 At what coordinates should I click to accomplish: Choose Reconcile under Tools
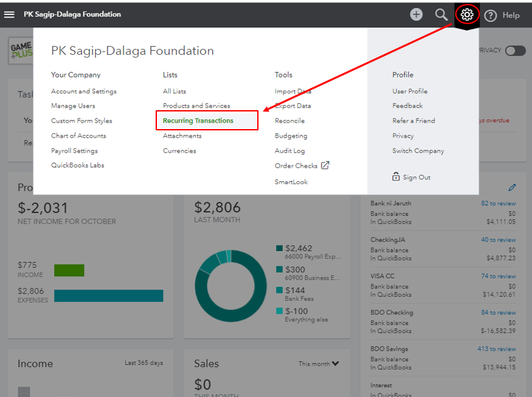(x=289, y=121)
